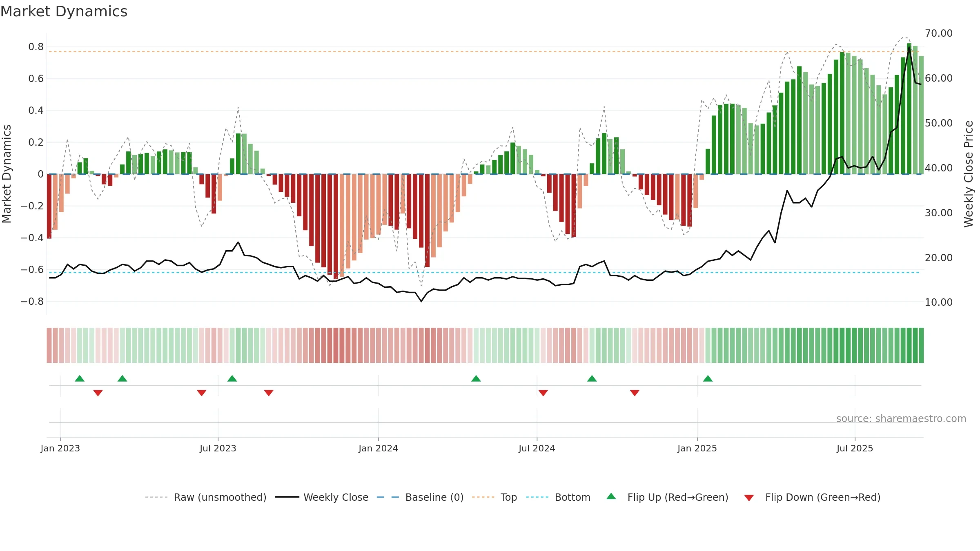Click the Jul 2024 x-axis label
Image resolution: width=980 pixels, height=551 pixels.
[537, 448]
